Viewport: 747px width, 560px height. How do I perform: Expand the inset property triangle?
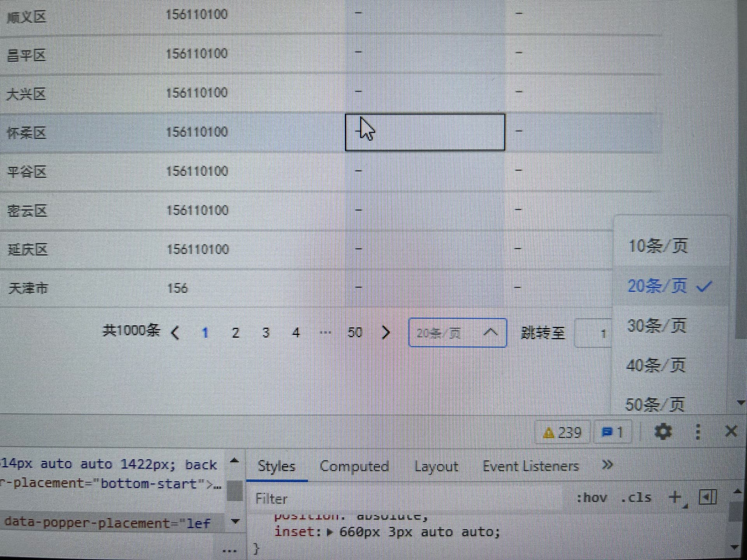click(x=330, y=532)
